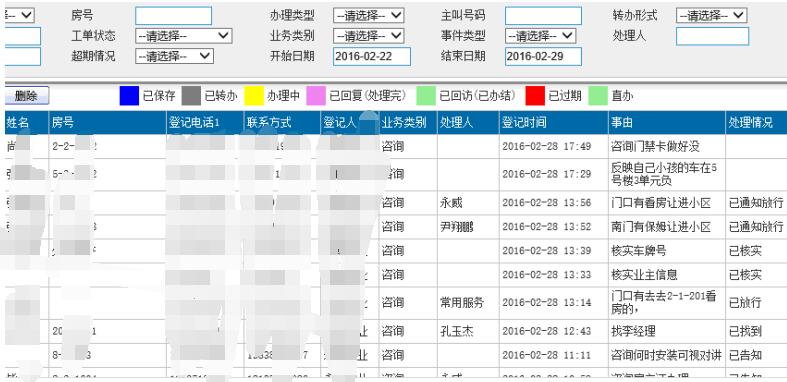This screenshot has height=382, width=787.
Task: Click the 处理人 input field
Action: 712,36
